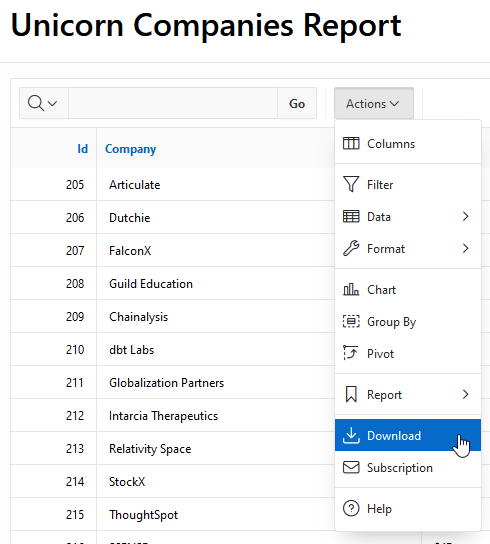Viewport: 490px width, 544px height.
Task: Choose Subscription menu entry
Action: point(408,467)
